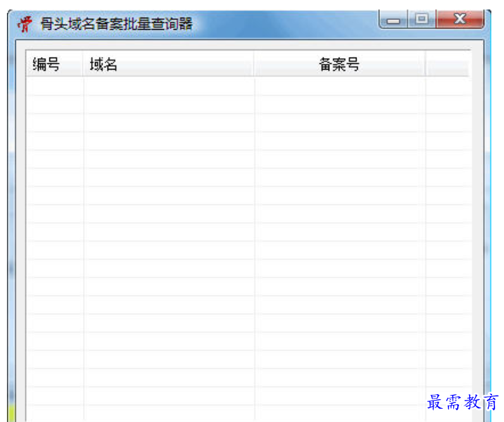
Task: Click the second empty row under 备案号
Action: pyautogui.click(x=341, y=104)
